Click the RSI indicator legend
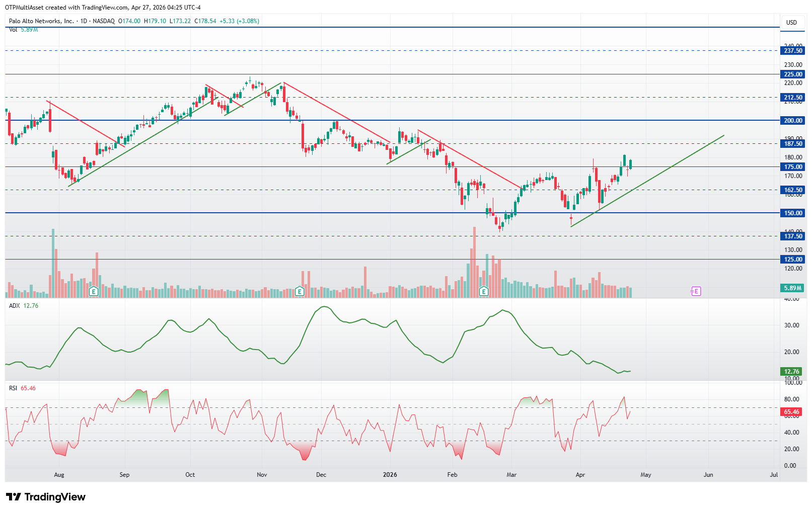 (x=22, y=388)
